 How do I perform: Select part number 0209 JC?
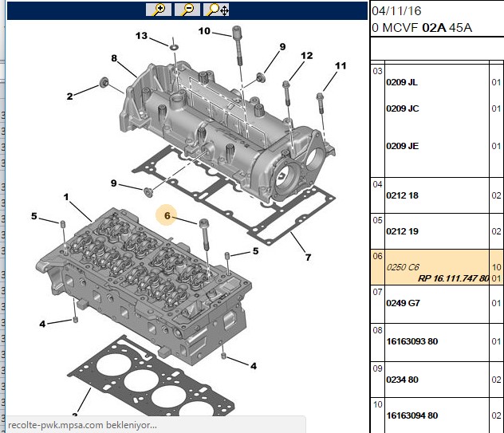click(403, 108)
